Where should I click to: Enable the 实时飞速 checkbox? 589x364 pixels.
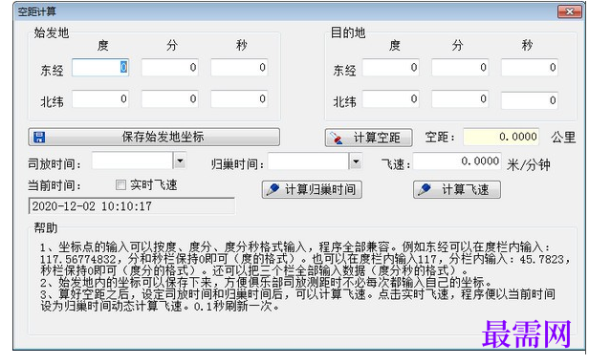[120, 185]
